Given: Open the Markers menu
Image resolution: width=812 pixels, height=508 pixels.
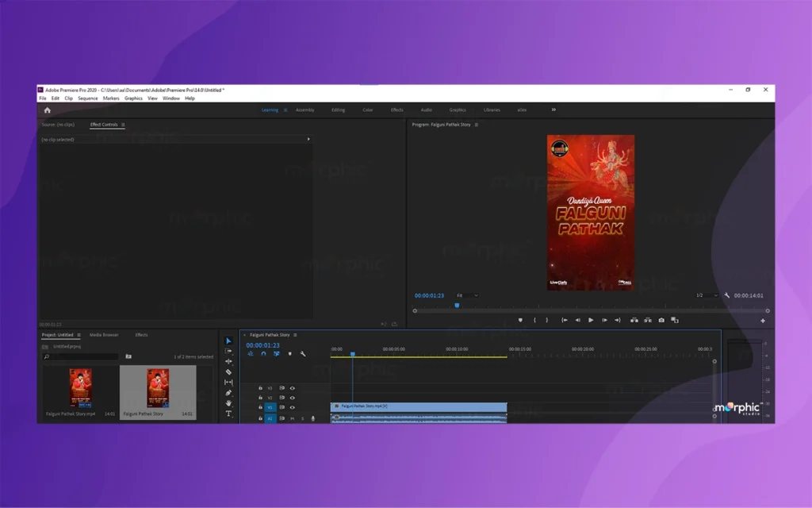Looking at the screenshot, I should (x=111, y=98).
